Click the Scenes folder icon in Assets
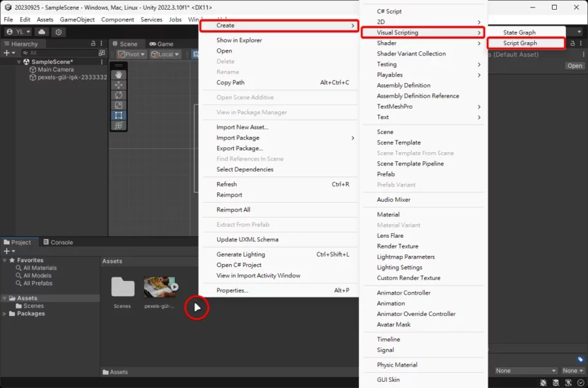 click(x=122, y=287)
